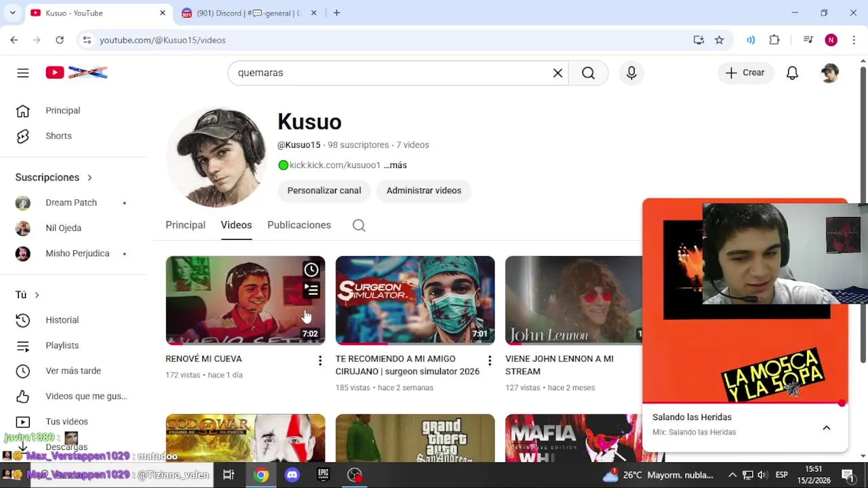This screenshot has width=868, height=488.
Task: Click the Kusuo channel avatar
Action: (217, 157)
